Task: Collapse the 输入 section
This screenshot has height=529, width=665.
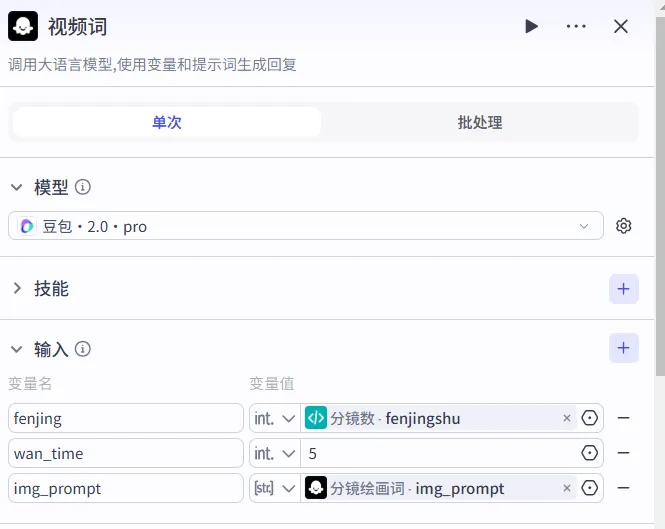Action: 16,349
